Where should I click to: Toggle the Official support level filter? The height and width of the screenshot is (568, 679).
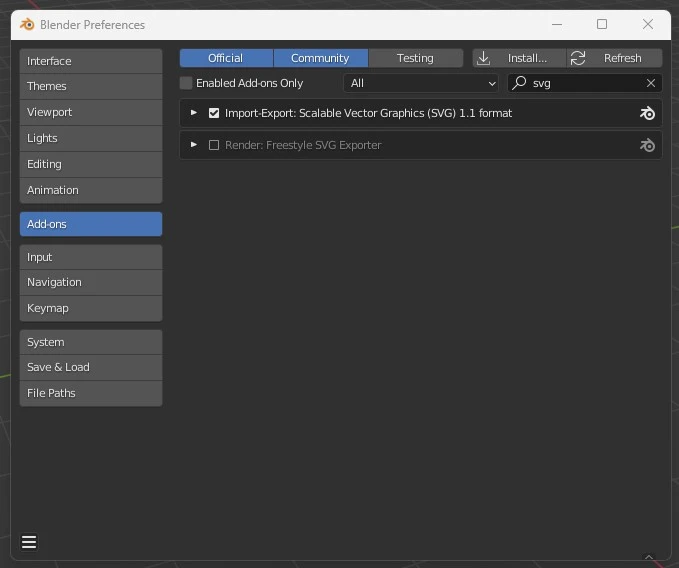(x=226, y=58)
